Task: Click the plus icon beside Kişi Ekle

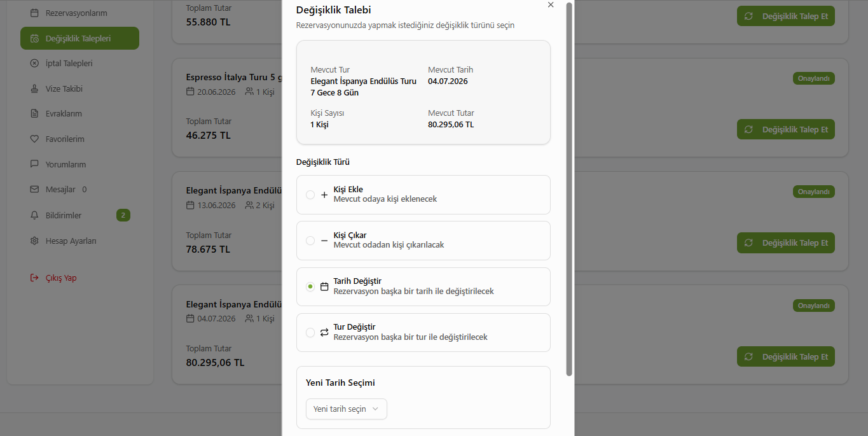Action: 324,195
